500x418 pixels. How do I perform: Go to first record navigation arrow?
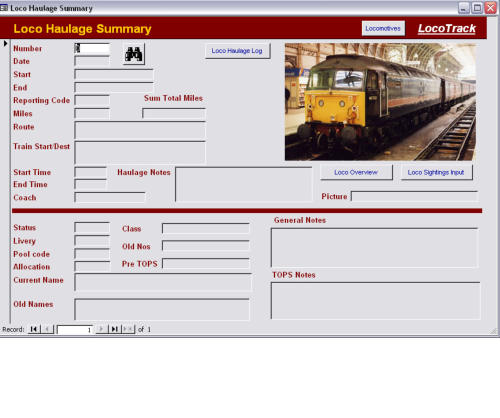tap(34, 329)
